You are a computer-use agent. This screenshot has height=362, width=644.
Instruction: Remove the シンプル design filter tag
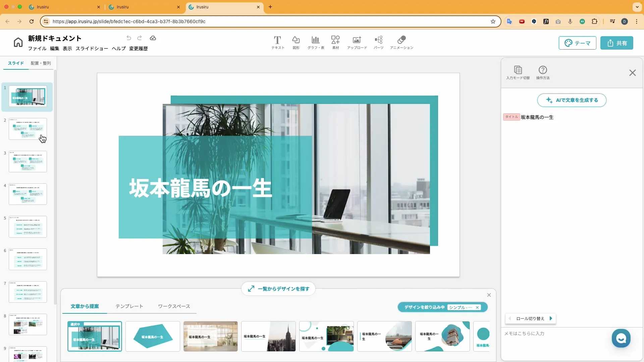pyautogui.click(x=477, y=307)
